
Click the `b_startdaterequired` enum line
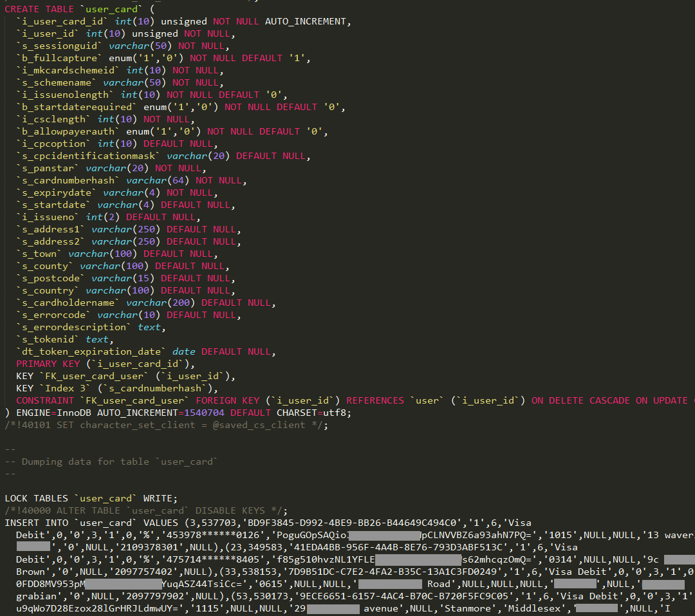[180, 107]
